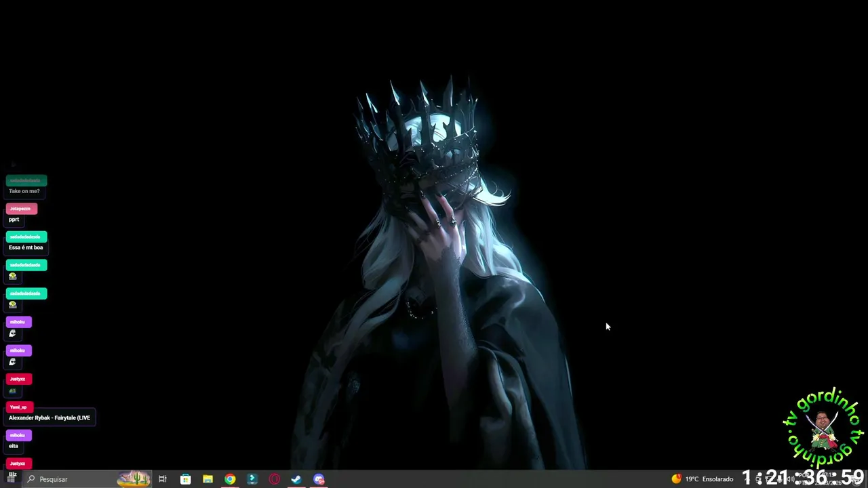Open Task View in taskbar
The width and height of the screenshot is (868, 488).
tap(163, 479)
